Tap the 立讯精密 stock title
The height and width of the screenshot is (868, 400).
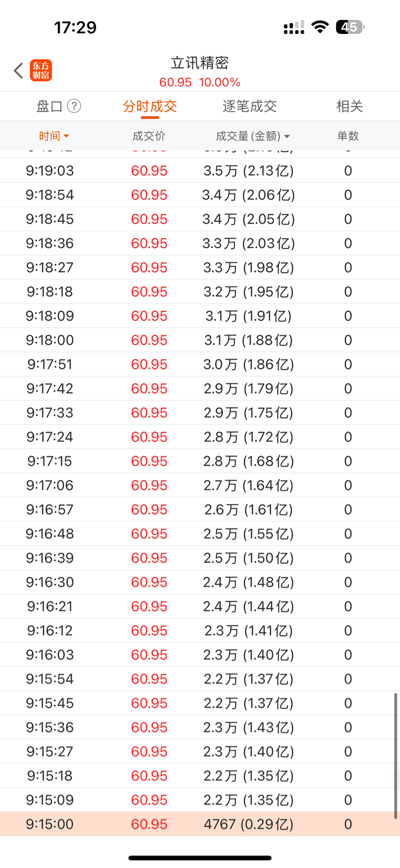[x=200, y=63]
